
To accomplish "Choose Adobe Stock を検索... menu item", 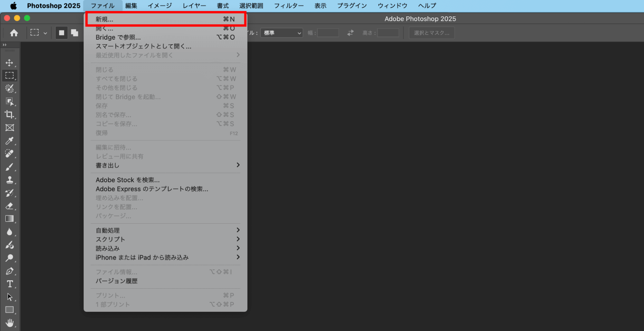I will pyautogui.click(x=165, y=180).
